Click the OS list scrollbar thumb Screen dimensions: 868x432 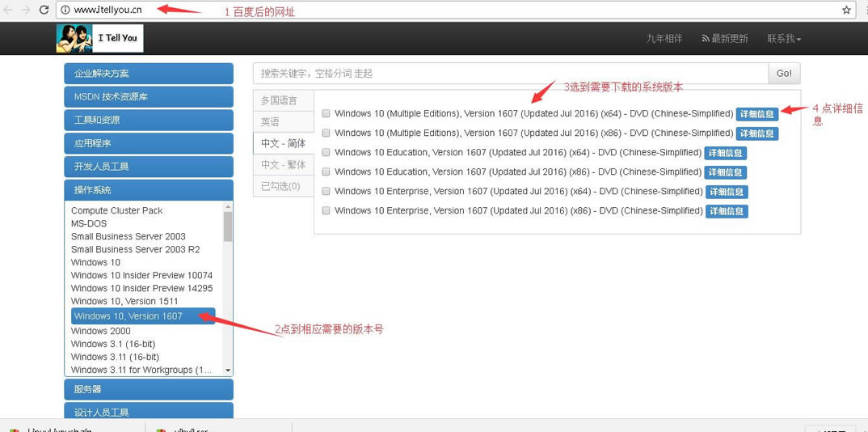tap(228, 227)
